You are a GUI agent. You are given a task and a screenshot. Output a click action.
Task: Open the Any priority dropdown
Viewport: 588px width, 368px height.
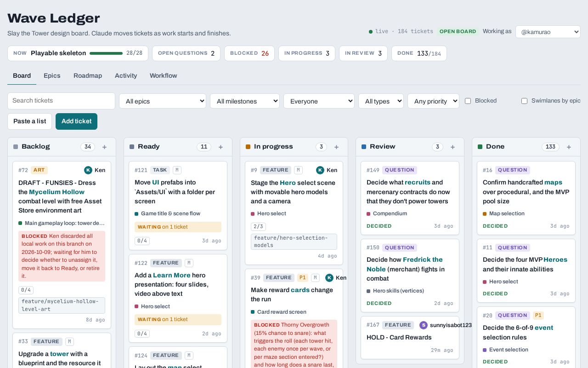point(433,101)
